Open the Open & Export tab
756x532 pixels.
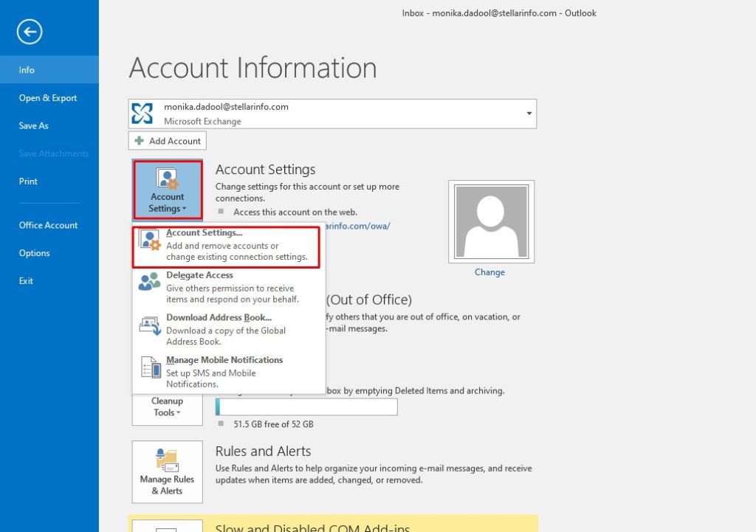click(48, 98)
